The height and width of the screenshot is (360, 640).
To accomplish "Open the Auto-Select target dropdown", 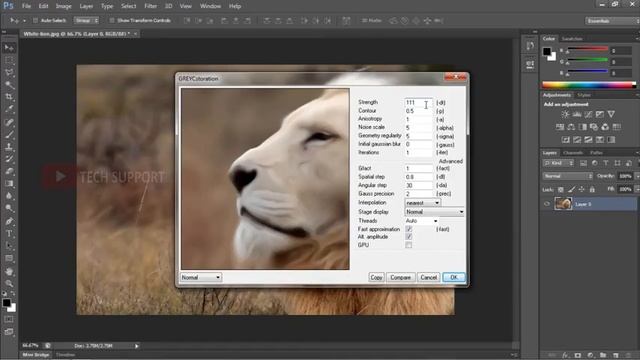I will point(86,20).
